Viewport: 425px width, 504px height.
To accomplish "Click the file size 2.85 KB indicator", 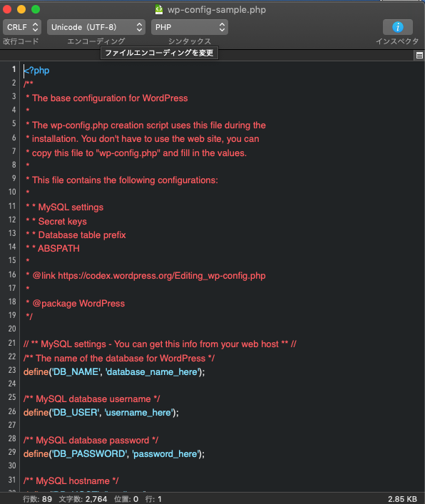I will click(x=402, y=499).
